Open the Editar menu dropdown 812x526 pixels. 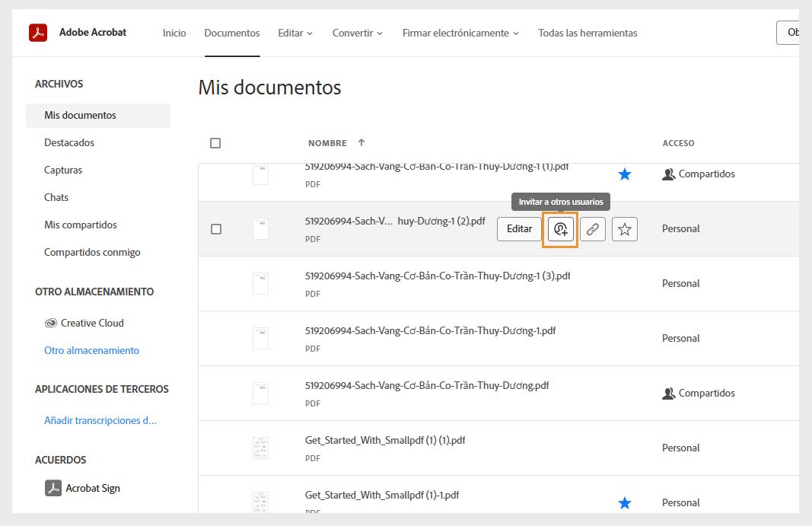pos(295,33)
